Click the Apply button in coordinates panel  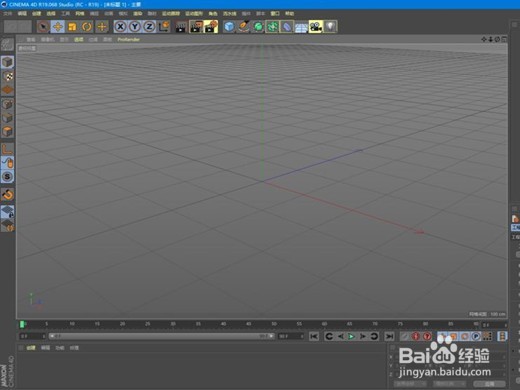click(x=489, y=384)
